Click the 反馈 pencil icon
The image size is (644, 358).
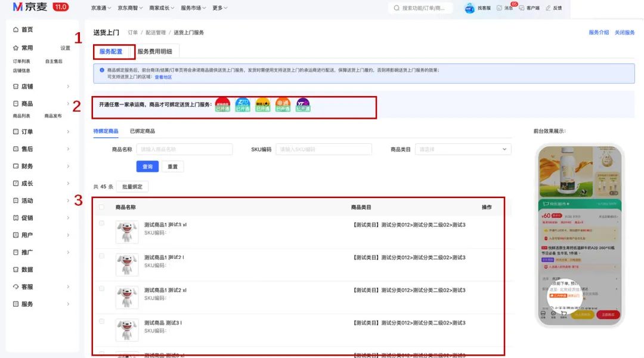tap(548, 8)
